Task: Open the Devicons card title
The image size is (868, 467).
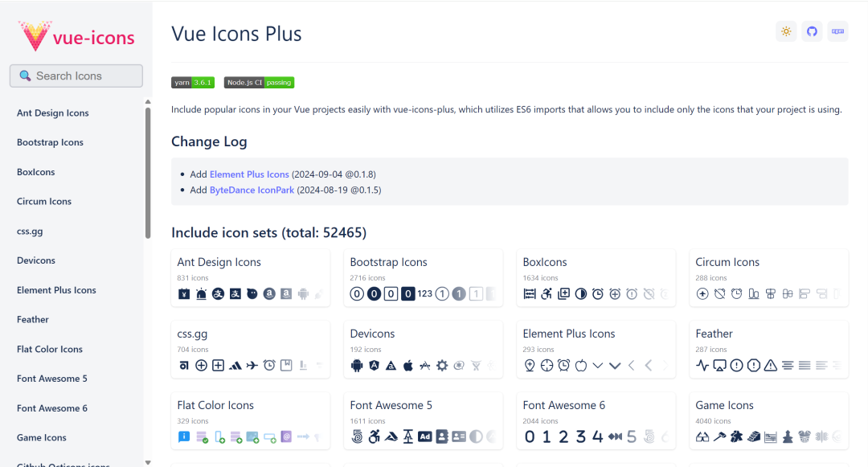Action: pos(372,334)
